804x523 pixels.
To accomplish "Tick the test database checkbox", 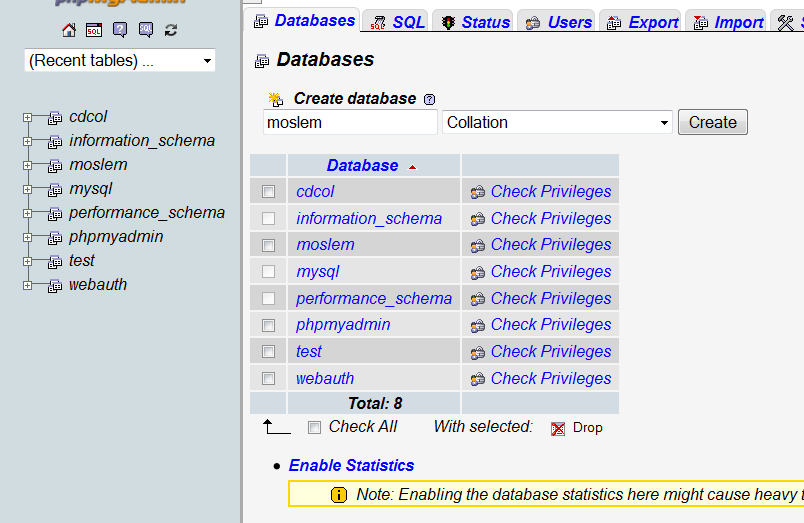I will pos(268,352).
